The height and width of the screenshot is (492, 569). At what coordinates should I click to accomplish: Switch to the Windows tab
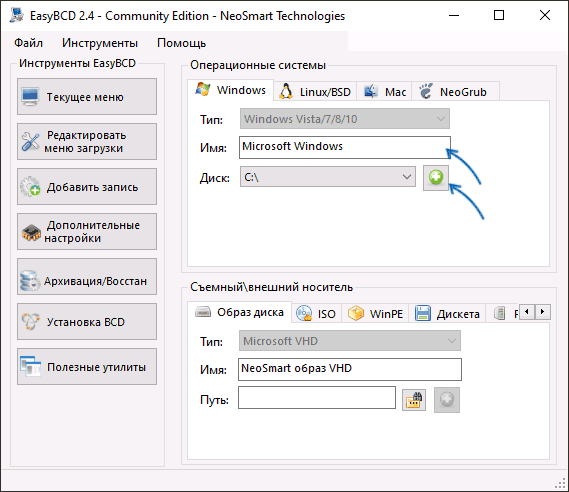[230, 90]
